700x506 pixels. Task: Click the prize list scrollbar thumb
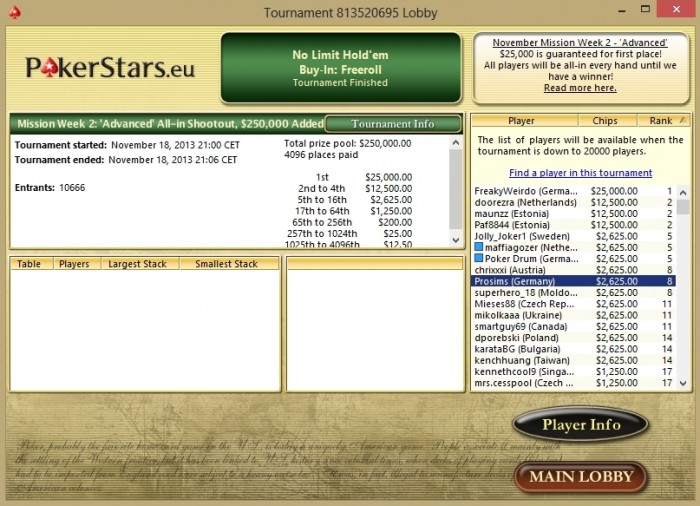(455, 189)
